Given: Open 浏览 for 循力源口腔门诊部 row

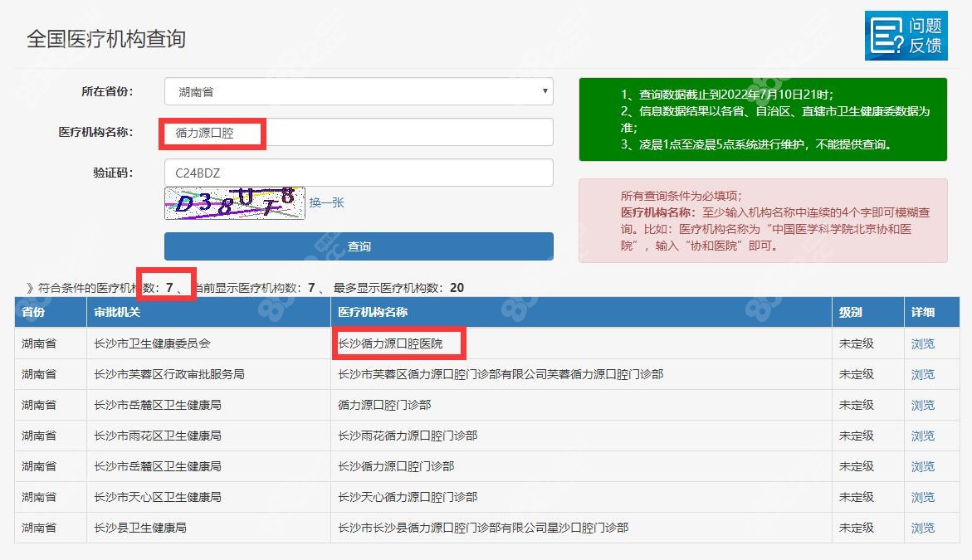Looking at the screenshot, I should tap(922, 405).
